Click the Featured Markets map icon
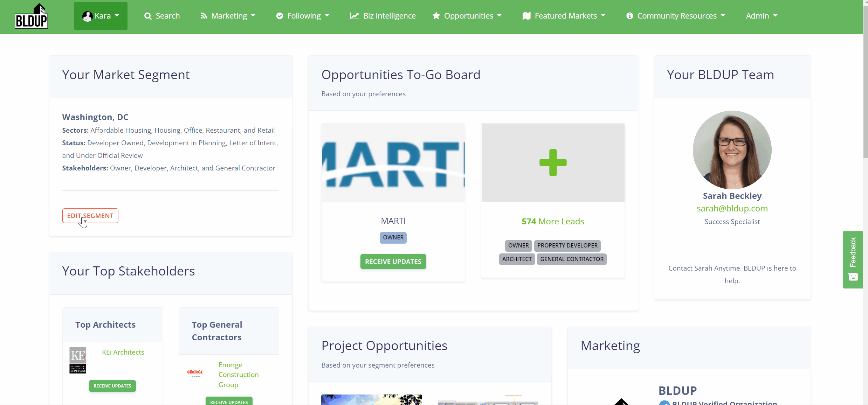This screenshot has width=868, height=405. 526,16
